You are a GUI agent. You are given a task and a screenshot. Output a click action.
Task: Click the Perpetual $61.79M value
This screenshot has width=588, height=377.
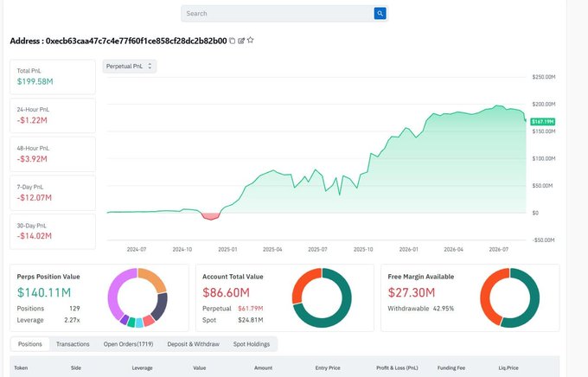tap(251, 309)
